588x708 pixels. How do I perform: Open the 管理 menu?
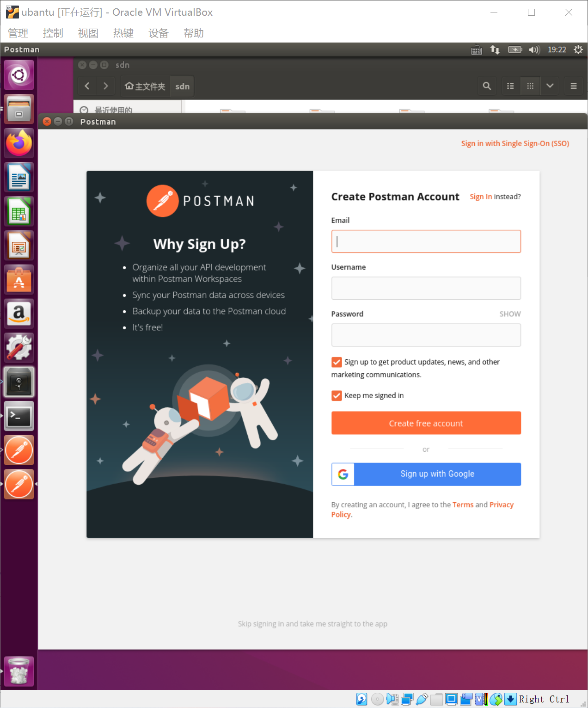(x=18, y=33)
